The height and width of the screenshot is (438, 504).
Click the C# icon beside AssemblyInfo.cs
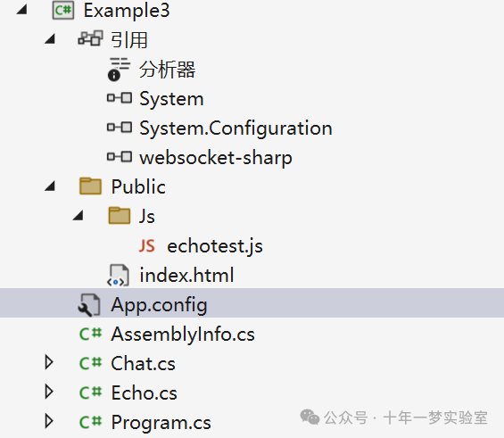(90, 334)
